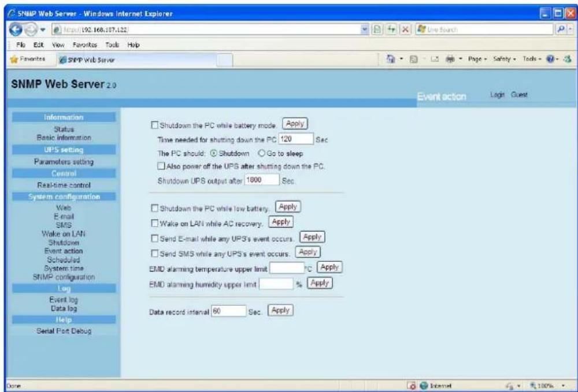Open the Safety dropdown menu

[x=505, y=58]
